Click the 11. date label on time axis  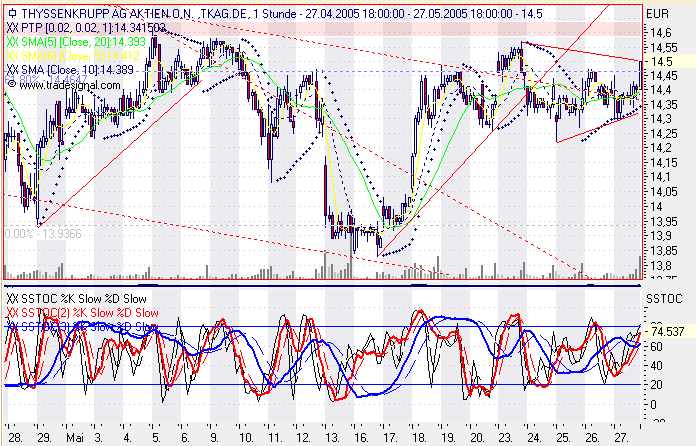pyautogui.click(x=274, y=438)
